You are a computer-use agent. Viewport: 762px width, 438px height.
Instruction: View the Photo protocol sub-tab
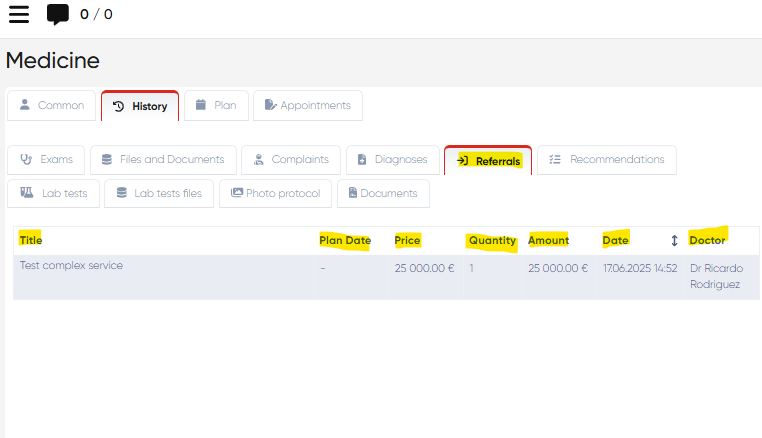(x=276, y=194)
